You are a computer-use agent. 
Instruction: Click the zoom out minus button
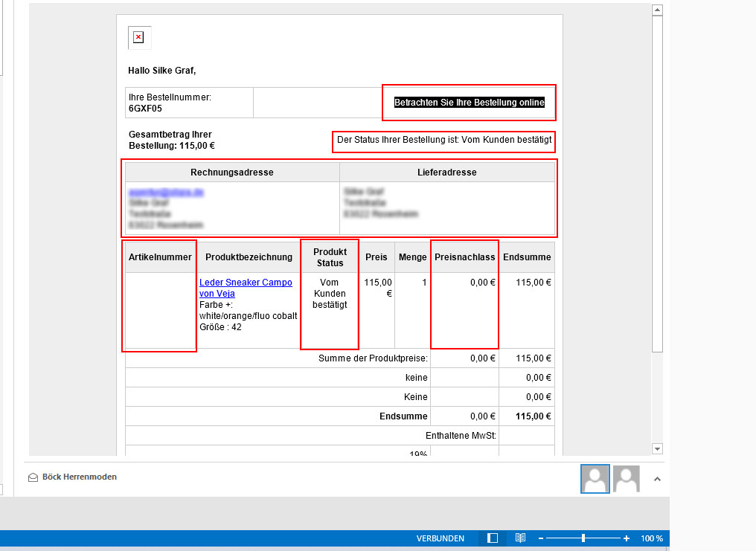[x=541, y=538]
